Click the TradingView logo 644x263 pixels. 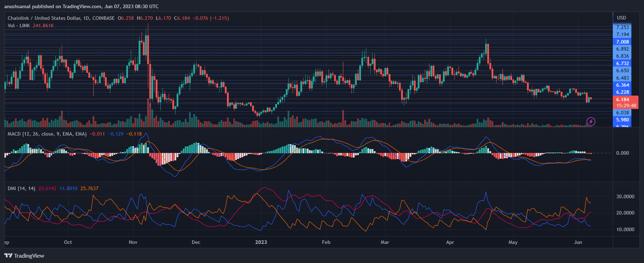[x=24, y=256]
